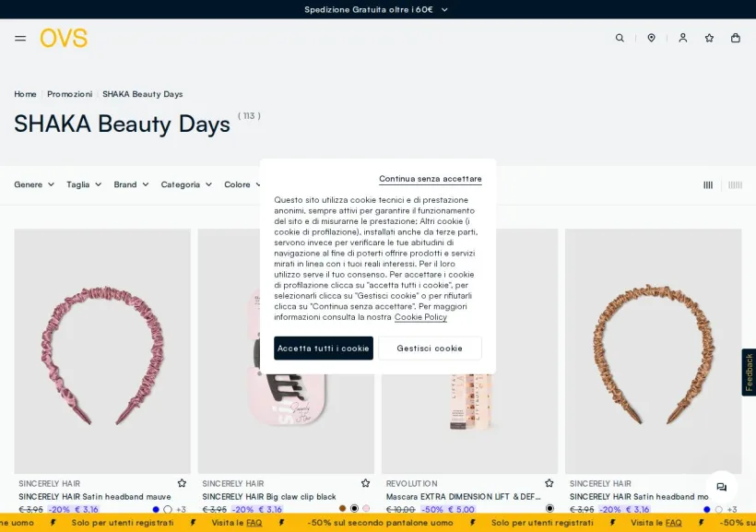Screen dimensions: 756x532
Task: Open the Big claw clip black product title
Action: tap(269, 496)
